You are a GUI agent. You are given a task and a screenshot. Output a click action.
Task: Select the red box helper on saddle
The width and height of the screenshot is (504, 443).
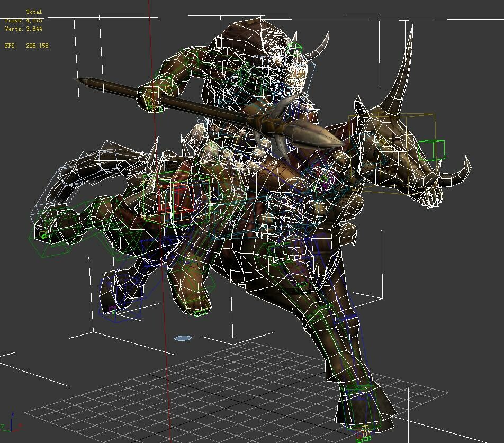click(x=176, y=198)
